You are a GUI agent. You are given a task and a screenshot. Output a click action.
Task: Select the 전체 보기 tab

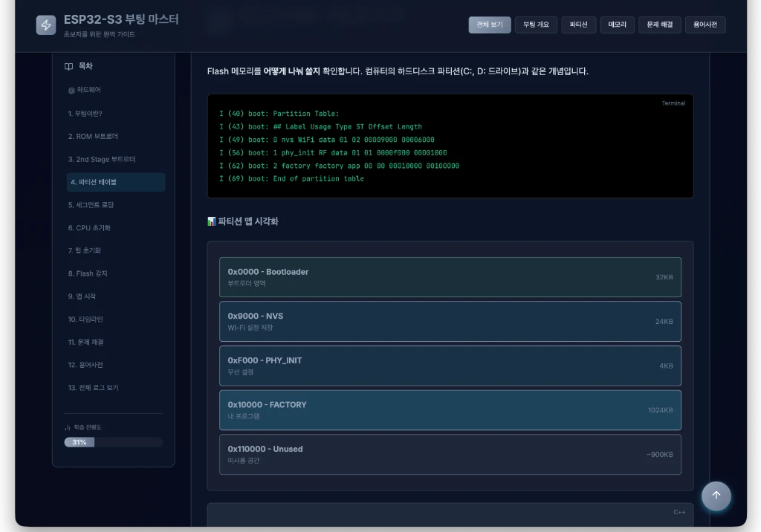pyautogui.click(x=490, y=25)
